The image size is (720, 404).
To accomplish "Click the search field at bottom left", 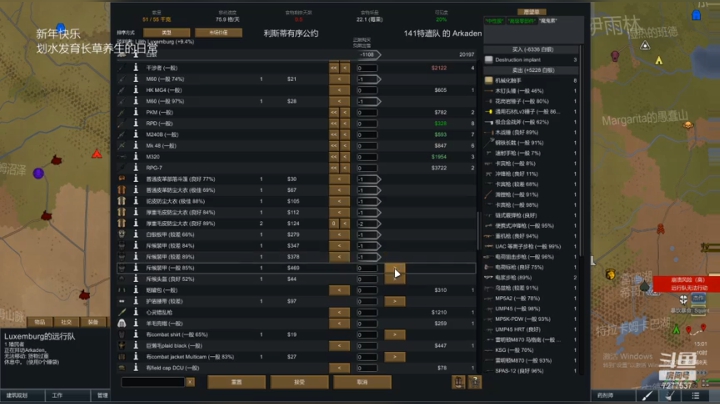I will [x=153, y=382].
